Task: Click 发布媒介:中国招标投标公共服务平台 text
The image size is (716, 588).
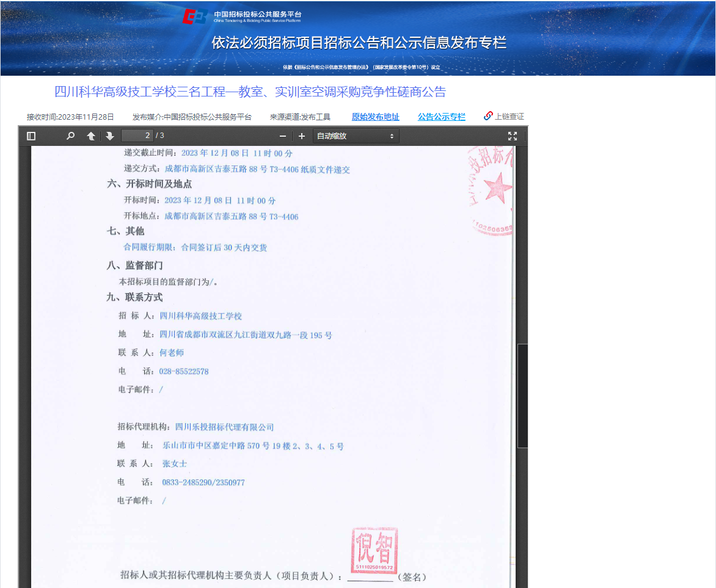Action: 192,117
